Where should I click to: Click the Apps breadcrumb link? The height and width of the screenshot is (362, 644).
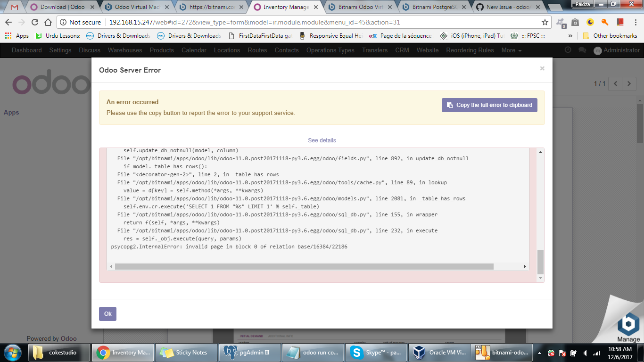pyautogui.click(x=11, y=112)
